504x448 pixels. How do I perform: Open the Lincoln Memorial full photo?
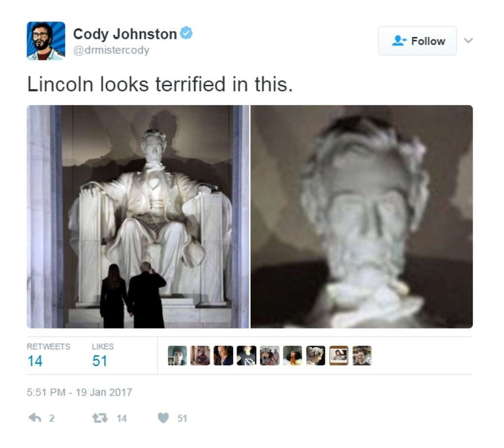pos(138,217)
